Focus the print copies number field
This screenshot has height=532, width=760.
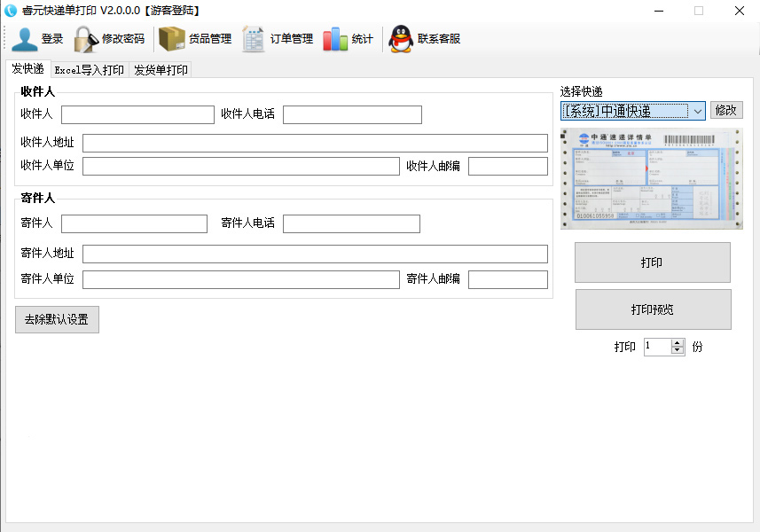pyautogui.click(x=658, y=347)
